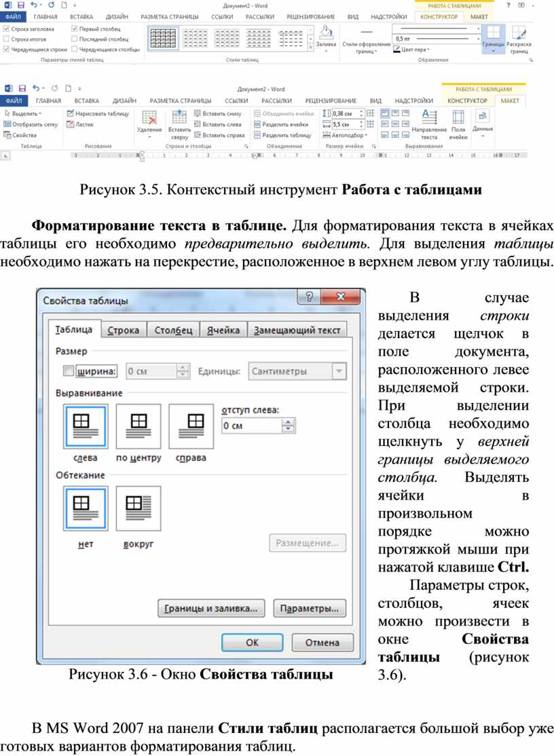This screenshot has width=554, height=756.
Task: Open the 0,5 пт pen weight dropdown
Action: (x=477, y=39)
